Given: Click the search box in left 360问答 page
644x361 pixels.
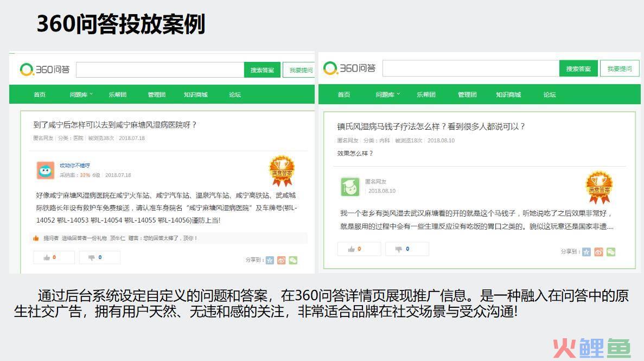Looking at the screenshot, I should (160, 70).
